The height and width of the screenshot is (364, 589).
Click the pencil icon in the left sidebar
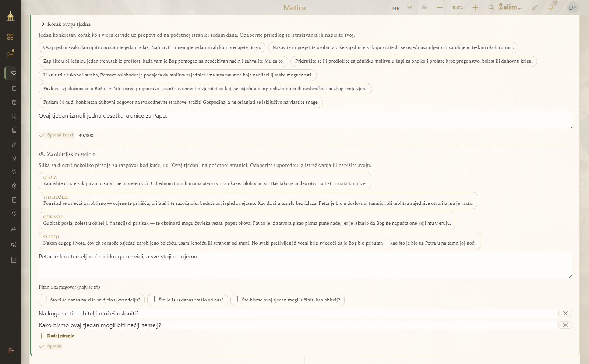click(x=14, y=144)
